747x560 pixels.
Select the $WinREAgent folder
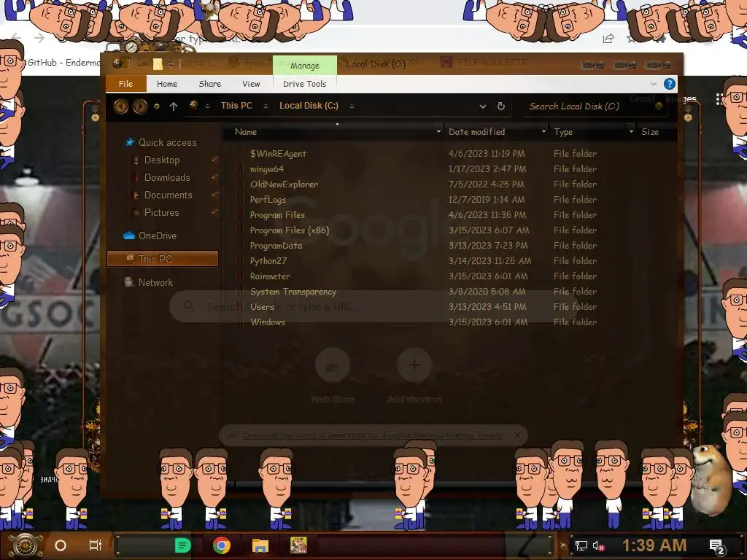point(278,154)
